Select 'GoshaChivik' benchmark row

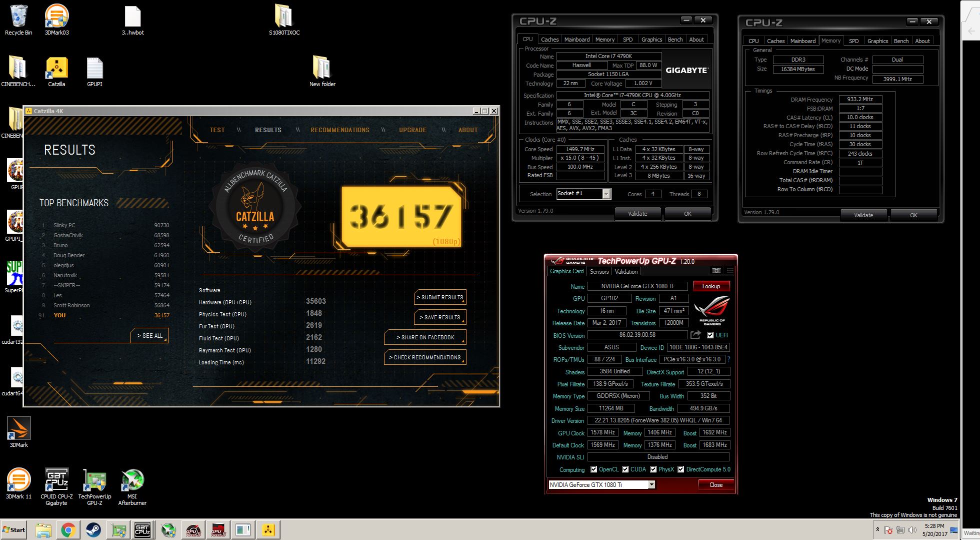[x=105, y=235]
